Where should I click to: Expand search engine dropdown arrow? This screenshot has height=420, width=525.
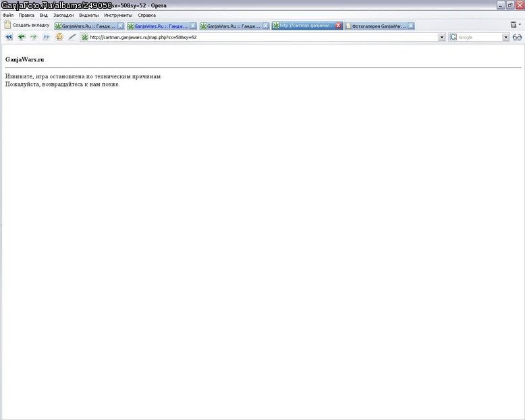coord(506,38)
